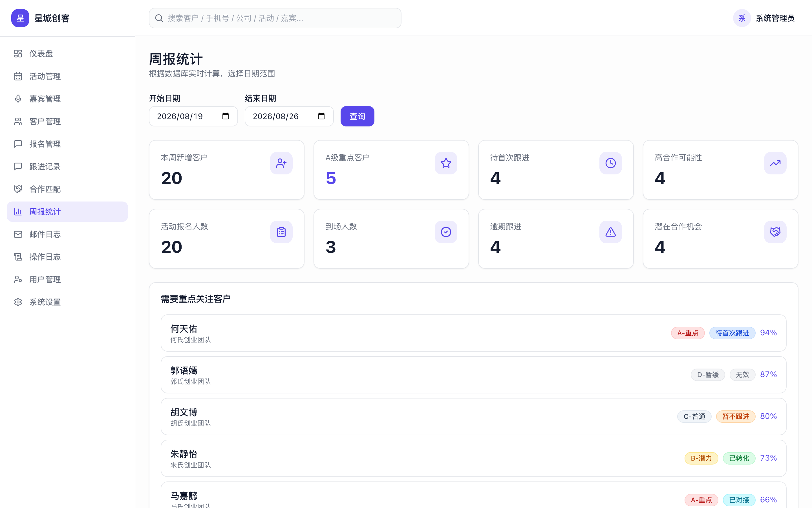Screen dimensions: 812x508
Task: Click the new customer user-plus icon
Action: pos(281,163)
